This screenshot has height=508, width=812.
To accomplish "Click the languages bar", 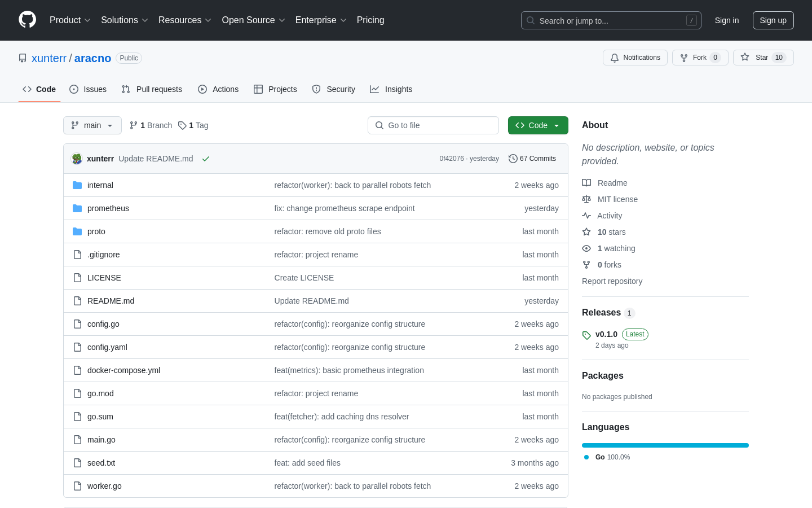I will (x=665, y=445).
